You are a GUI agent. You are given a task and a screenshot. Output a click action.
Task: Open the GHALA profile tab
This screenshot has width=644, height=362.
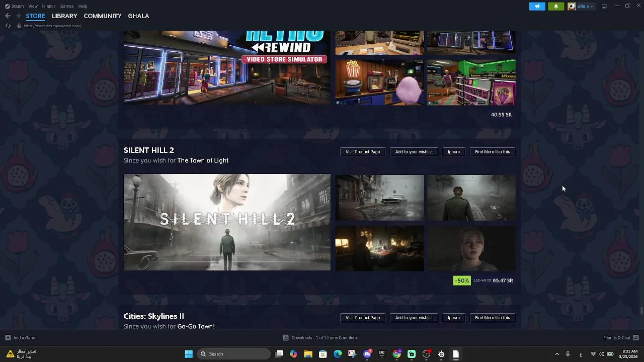(x=138, y=16)
